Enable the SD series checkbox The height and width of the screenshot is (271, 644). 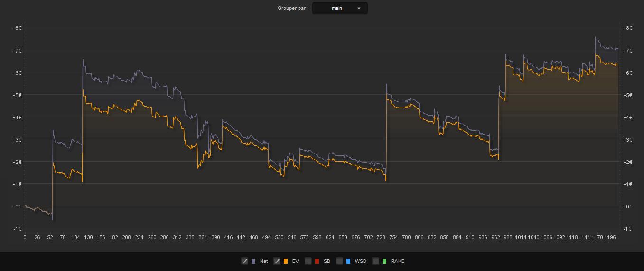tap(308, 261)
